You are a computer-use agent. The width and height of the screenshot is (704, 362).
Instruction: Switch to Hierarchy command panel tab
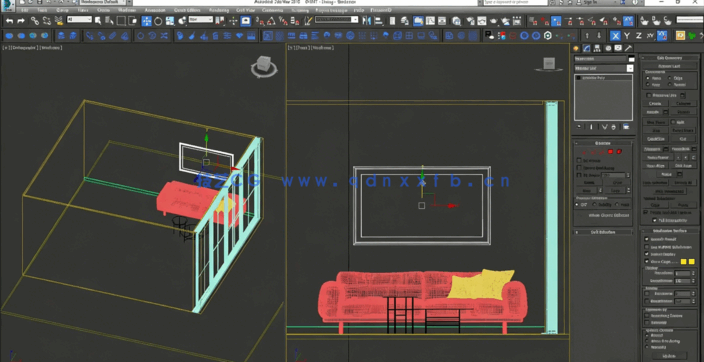[x=596, y=48]
